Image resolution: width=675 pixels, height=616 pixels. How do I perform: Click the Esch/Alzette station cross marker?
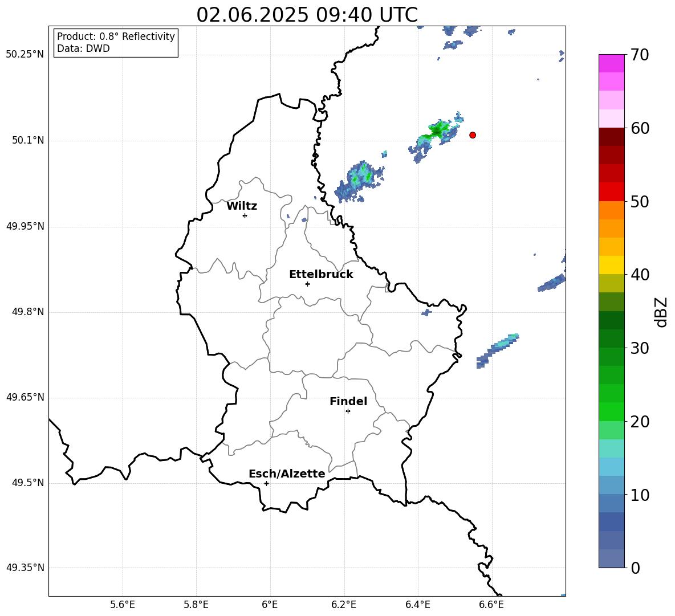pos(266,483)
